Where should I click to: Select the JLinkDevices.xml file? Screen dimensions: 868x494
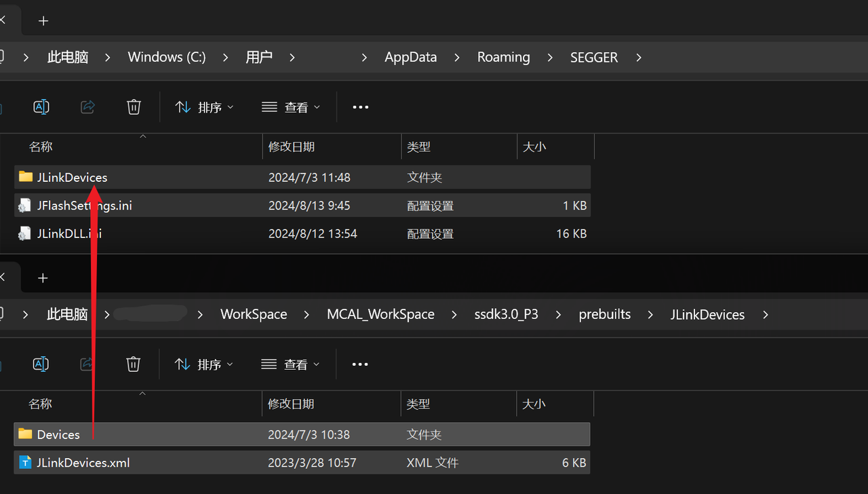pos(82,462)
